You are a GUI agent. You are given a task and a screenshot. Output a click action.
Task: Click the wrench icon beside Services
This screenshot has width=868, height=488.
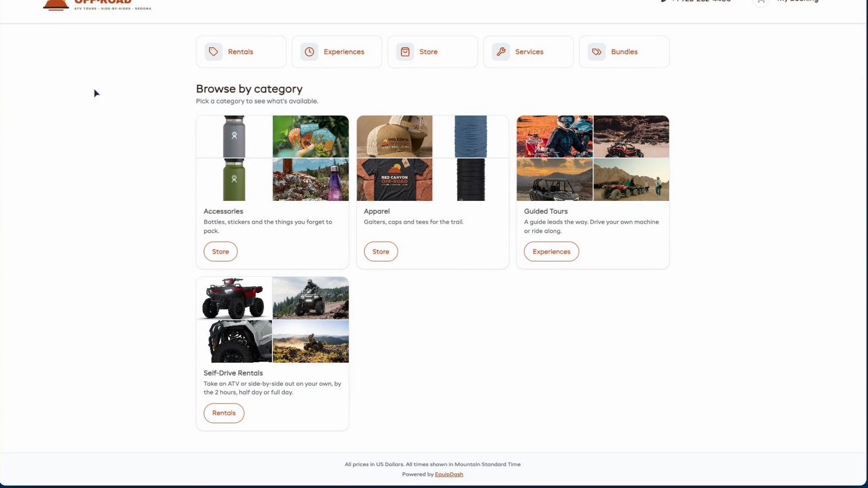[x=501, y=52]
